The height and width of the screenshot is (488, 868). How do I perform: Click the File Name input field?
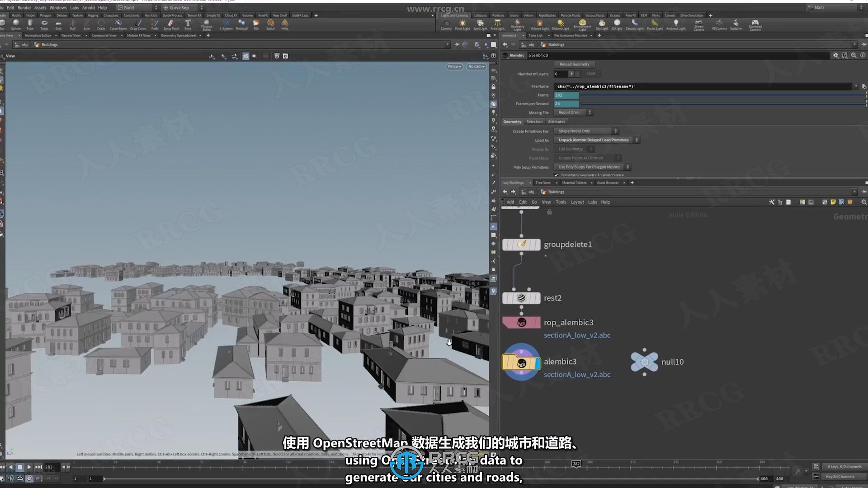[x=703, y=86]
